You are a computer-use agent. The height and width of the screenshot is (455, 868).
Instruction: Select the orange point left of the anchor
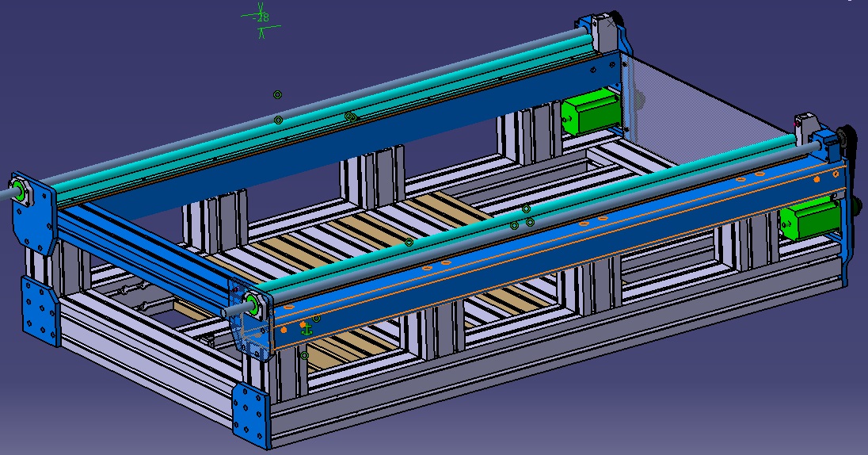coord(284,329)
